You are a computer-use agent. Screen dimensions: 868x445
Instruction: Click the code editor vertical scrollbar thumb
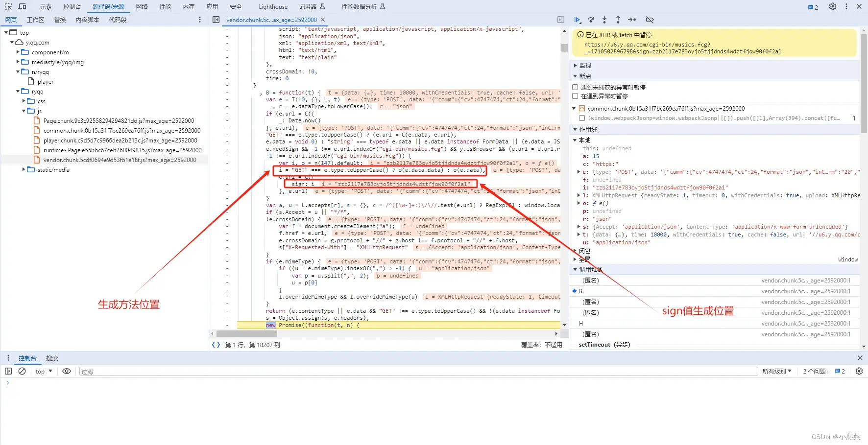pos(564,48)
